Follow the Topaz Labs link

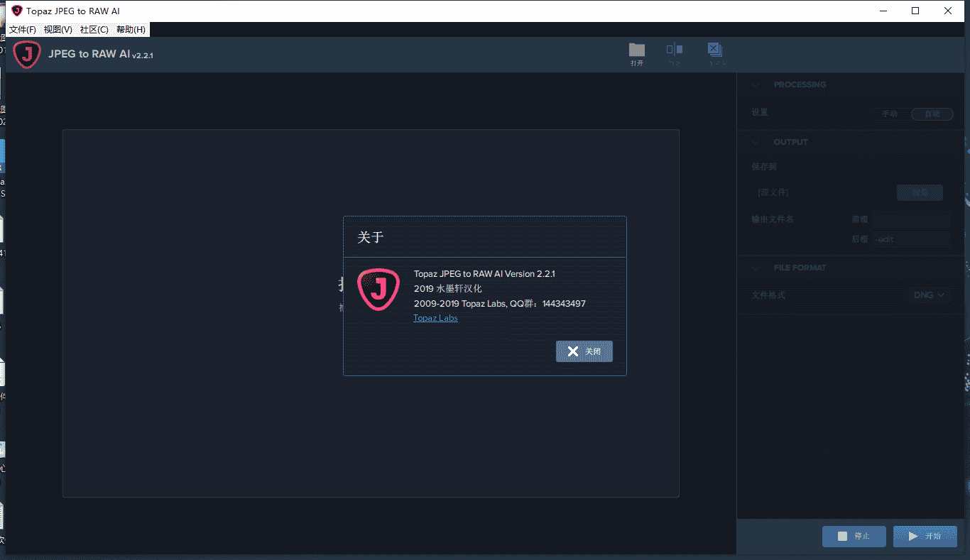pos(435,318)
